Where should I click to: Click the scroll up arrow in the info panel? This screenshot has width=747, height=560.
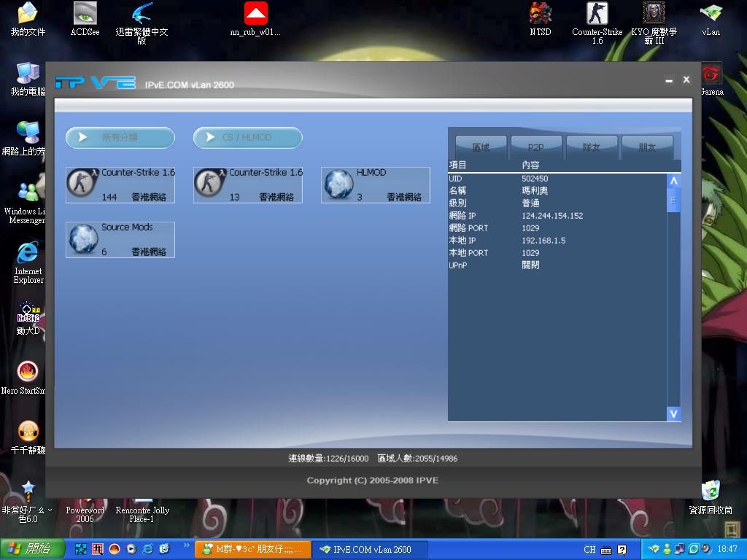pos(673,181)
